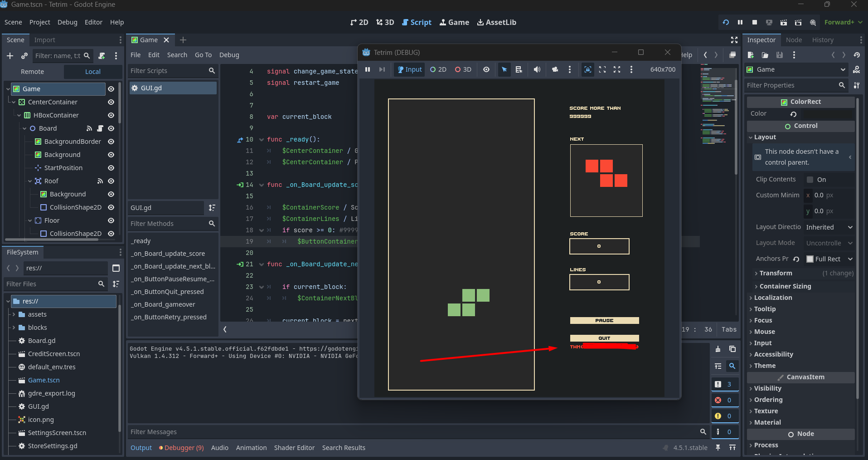Switch to the Debugger tab
This screenshot has width=868, height=460.
pos(181,448)
